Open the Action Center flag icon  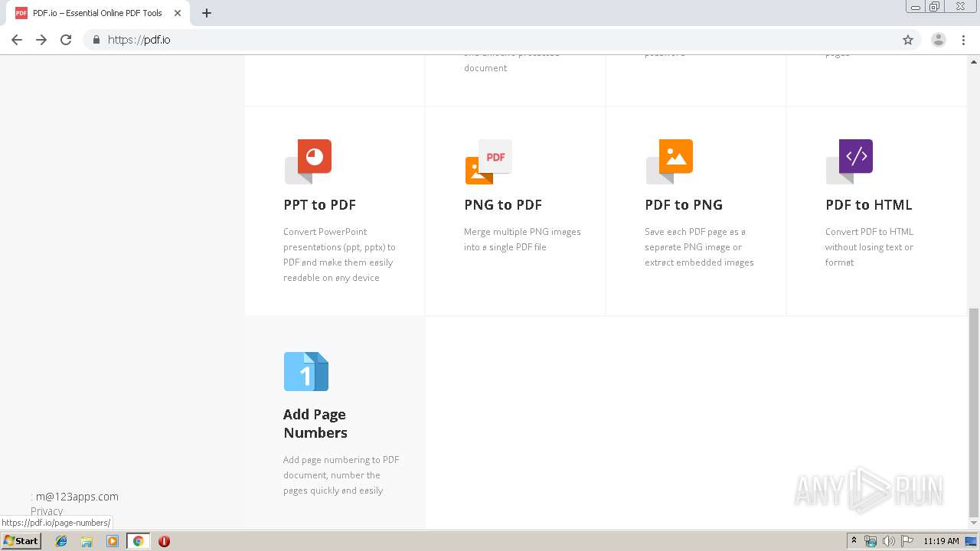pyautogui.click(x=907, y=541)
